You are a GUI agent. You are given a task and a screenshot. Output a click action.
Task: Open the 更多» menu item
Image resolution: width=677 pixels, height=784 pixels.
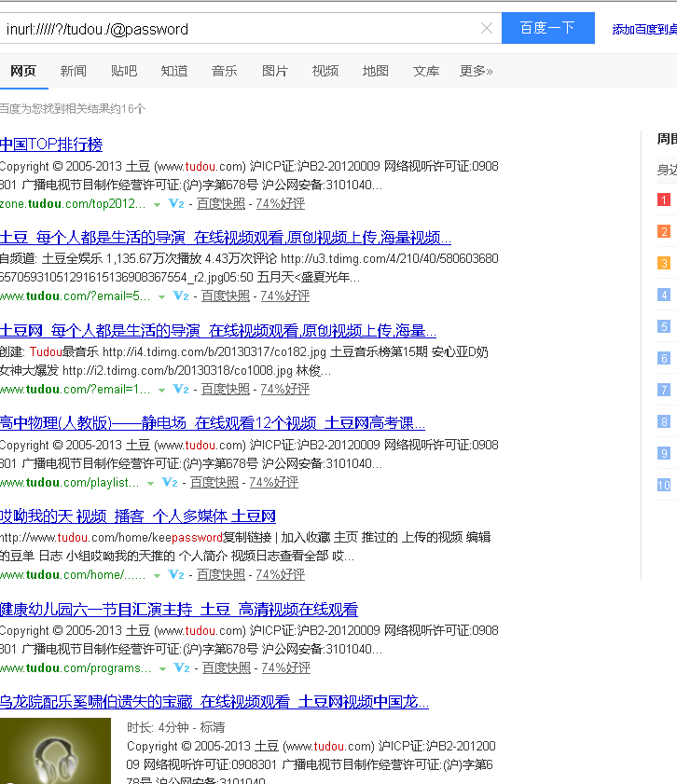(x=476, y=71)
